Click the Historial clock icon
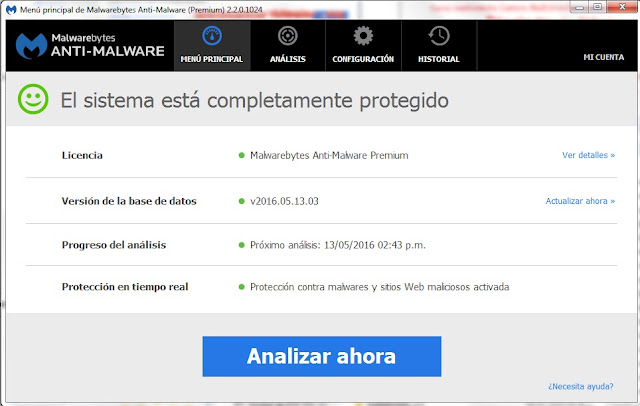 [x=439, y=36]
